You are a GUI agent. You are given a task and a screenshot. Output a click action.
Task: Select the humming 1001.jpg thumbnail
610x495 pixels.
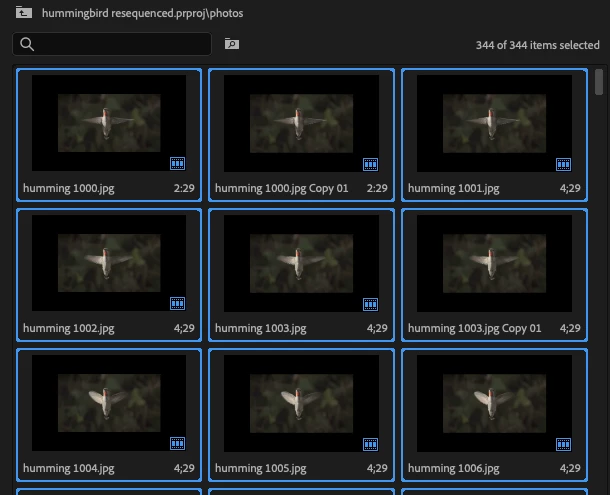(494, 123)
